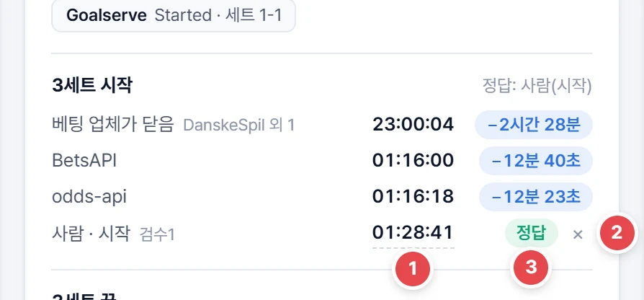Click the 3세트 시작 section heading
644x300 pixels.
tap(92, 86)
